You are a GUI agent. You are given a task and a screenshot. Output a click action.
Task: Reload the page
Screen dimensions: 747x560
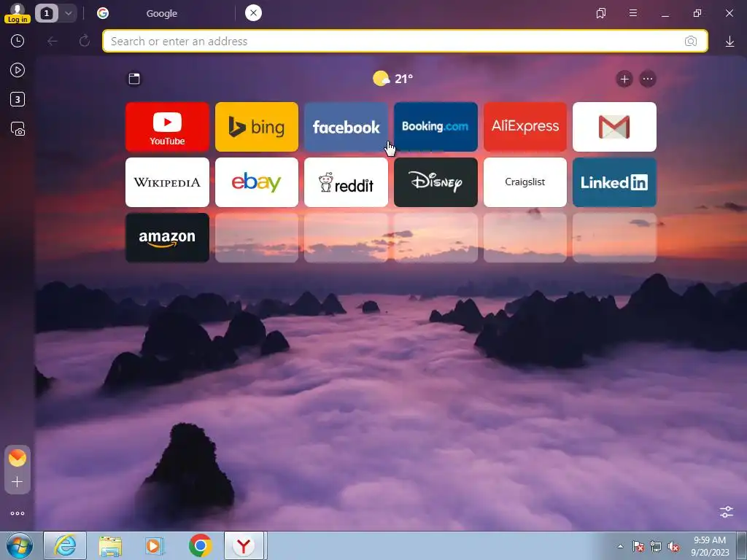pos(85,42)
